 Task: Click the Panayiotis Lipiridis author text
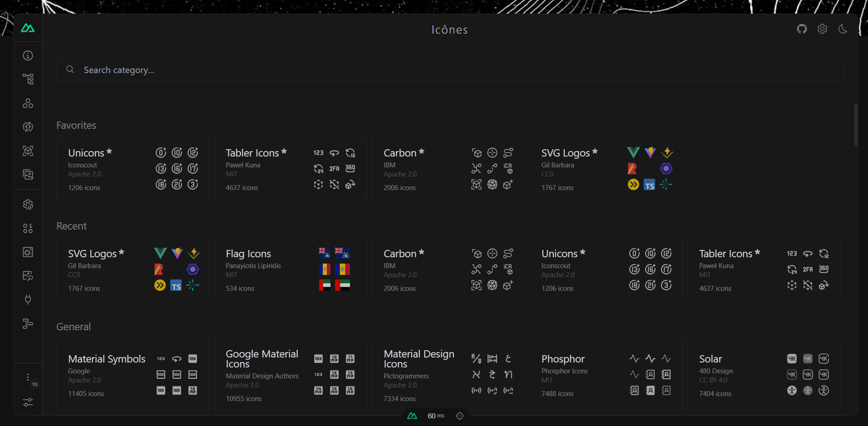point(253,266)
